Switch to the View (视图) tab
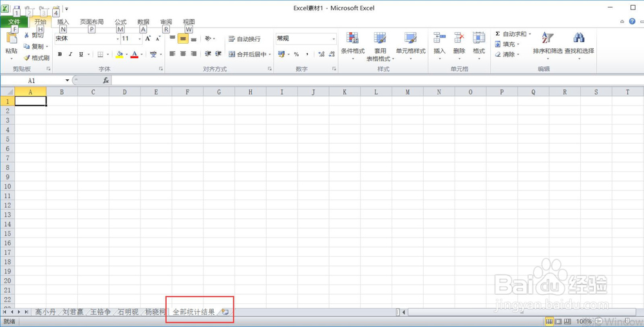Screen dimensions: 644x327 pyautogui.click(x=189, y=22)
